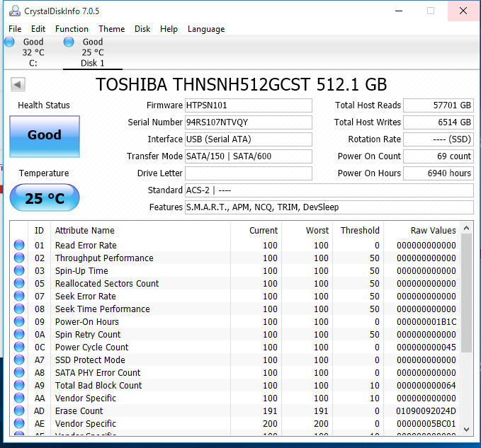Click the Disk 1 status orb
The height and width of the screenshot is (448, 481).
click(69, 42)
